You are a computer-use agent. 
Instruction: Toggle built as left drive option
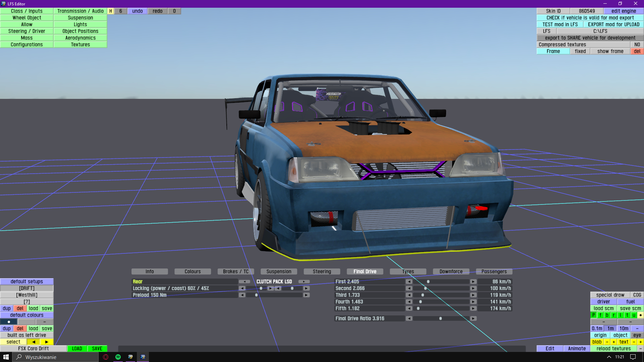27,335
